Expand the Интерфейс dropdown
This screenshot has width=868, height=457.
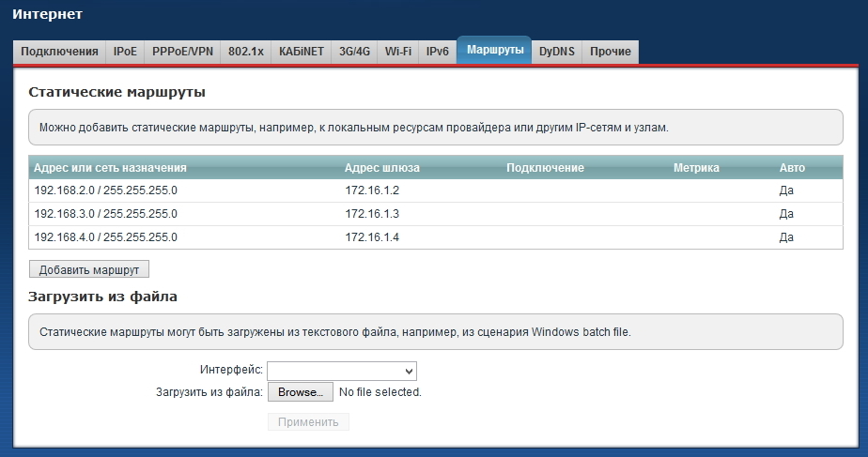pyautogui.click(x=341, y=371)
